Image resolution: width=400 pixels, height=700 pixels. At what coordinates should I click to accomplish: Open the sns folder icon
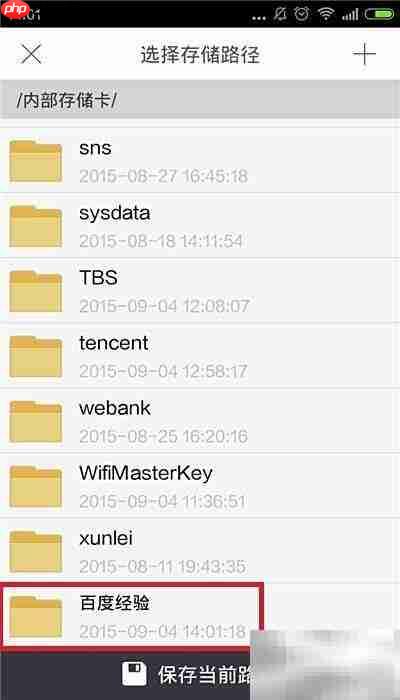pos(36,161)
